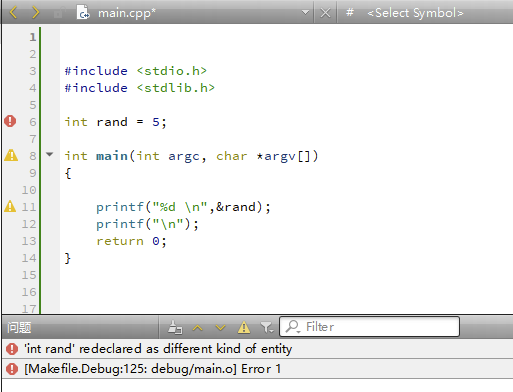The height and width of the screenshot is (392, 513).
Task: Click the 'char' keyword in main signature
Action: (232, 156)
